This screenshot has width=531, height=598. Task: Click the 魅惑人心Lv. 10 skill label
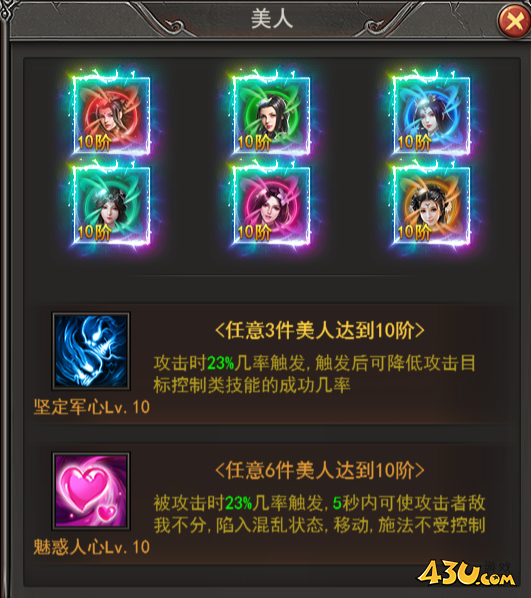tap(92, 547)
